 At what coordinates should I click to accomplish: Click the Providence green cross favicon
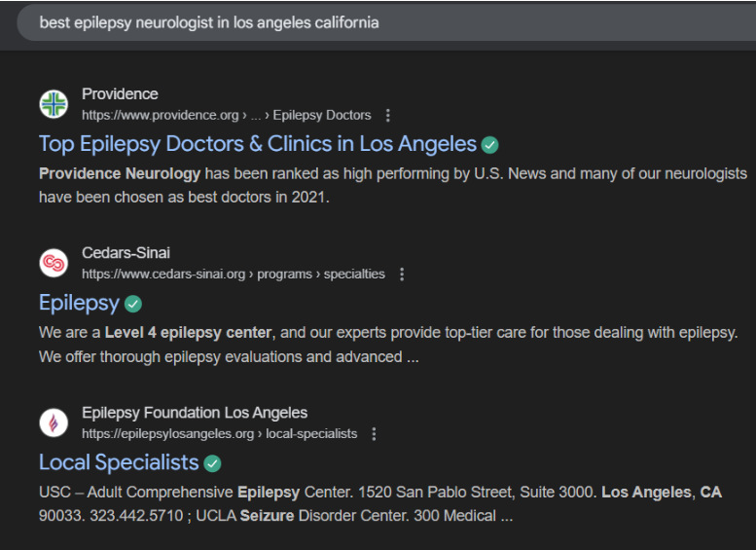coord(54,104)
